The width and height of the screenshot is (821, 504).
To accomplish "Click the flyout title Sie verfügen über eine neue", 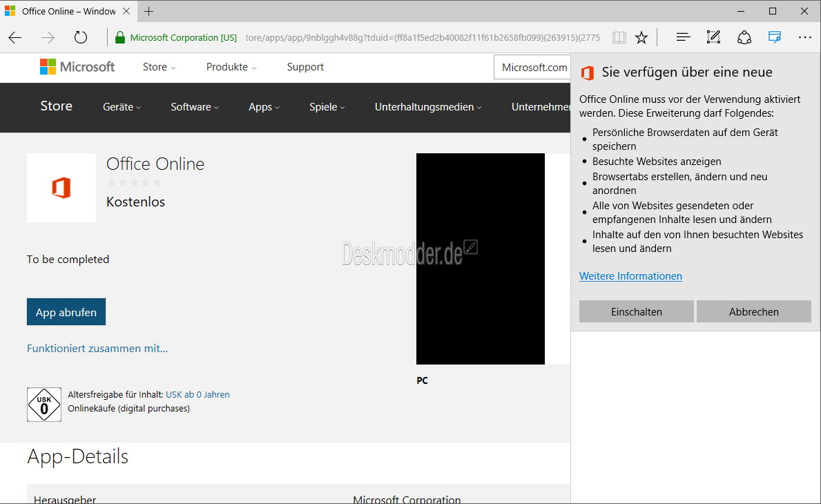I will pos(687,72).
